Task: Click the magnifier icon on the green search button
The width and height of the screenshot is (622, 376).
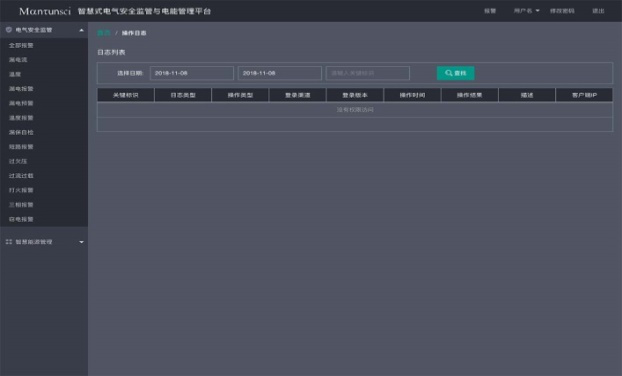Action: (x=448, y=73)
